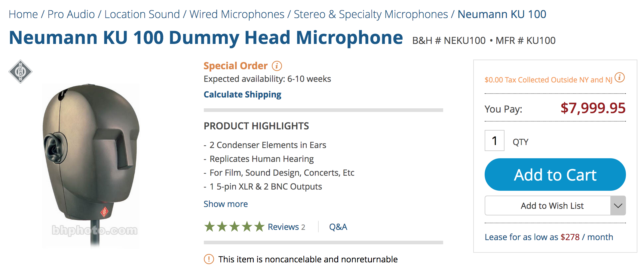Click the tax collected info icon
This screenshot has width=644, height=275.
tap(620, 78)
